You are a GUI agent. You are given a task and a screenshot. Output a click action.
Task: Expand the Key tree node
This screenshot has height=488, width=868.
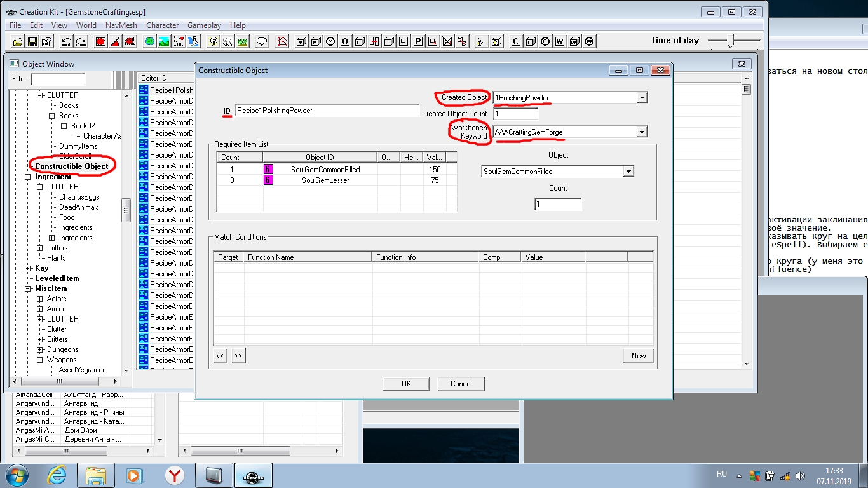point(28,268)
